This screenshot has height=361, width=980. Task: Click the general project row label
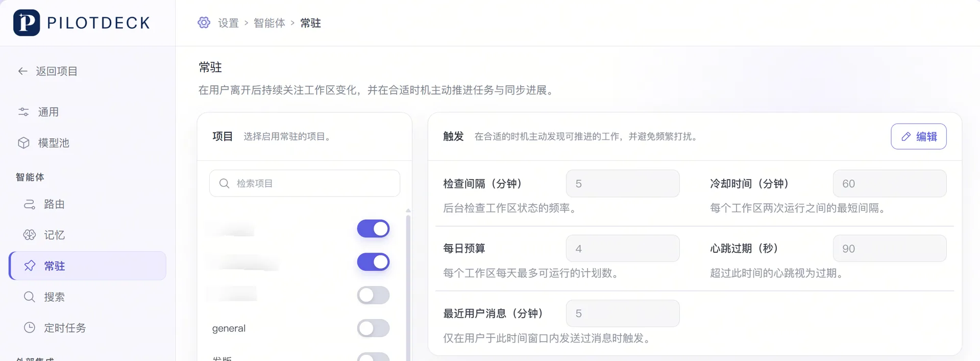(x=229, y=328)
